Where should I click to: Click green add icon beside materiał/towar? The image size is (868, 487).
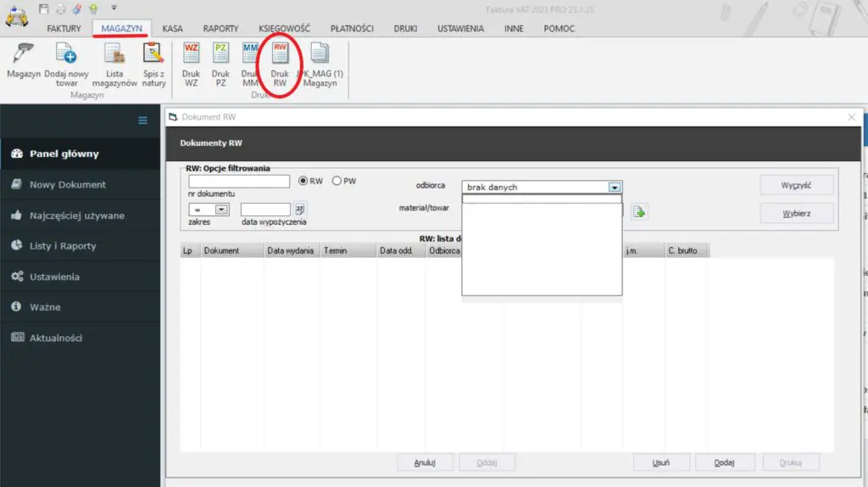tap(639, 212)
